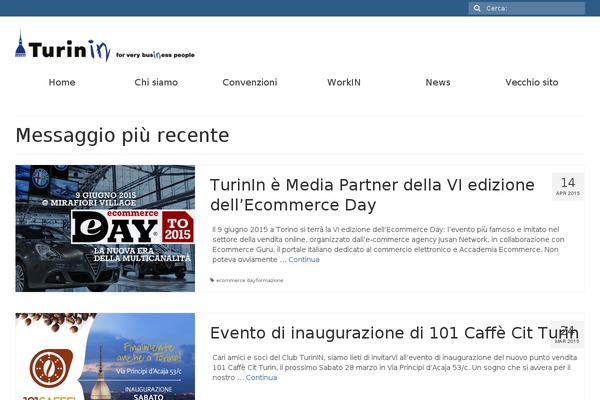Open the 101 Caffè Cit Turin post title
Viewport: 600px width, 400px height.
tap(380, 333)
